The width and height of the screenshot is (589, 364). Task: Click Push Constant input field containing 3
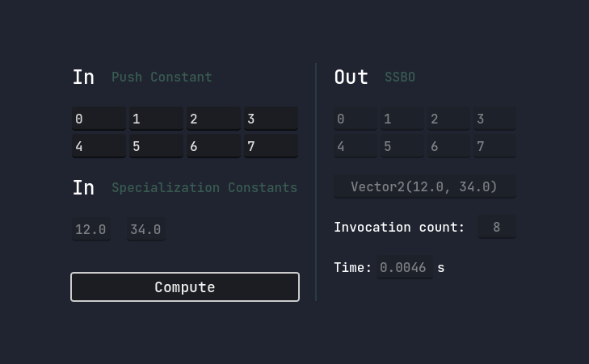tap(271, 119)
